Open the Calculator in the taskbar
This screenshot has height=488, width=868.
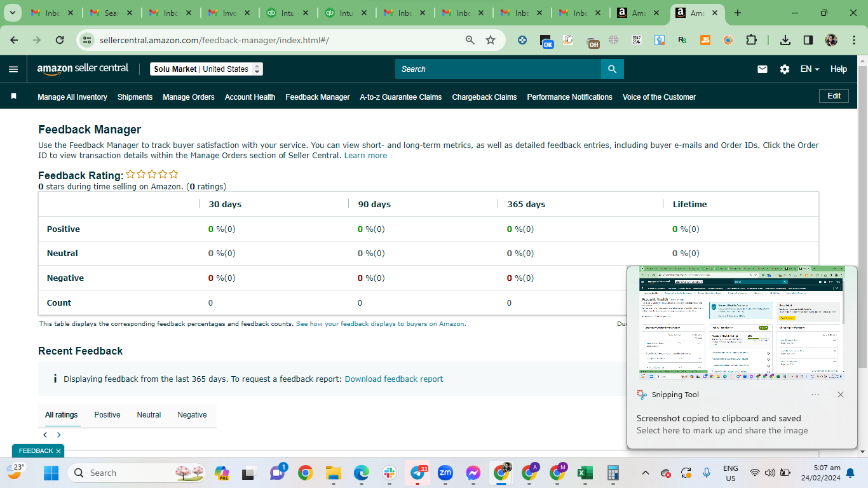pos(613,473)
